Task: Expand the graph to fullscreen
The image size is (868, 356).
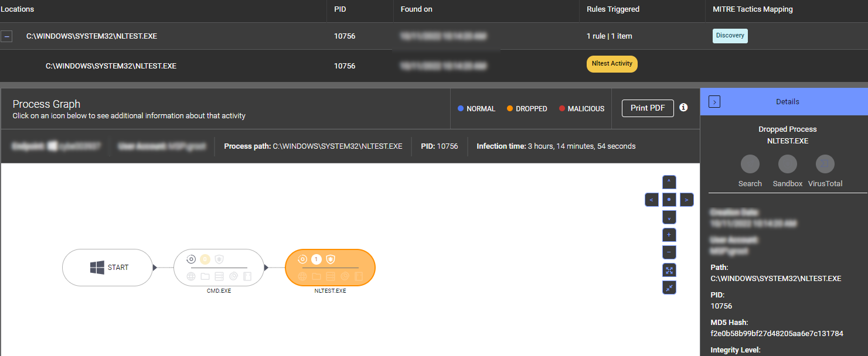Action: [669, 270]
